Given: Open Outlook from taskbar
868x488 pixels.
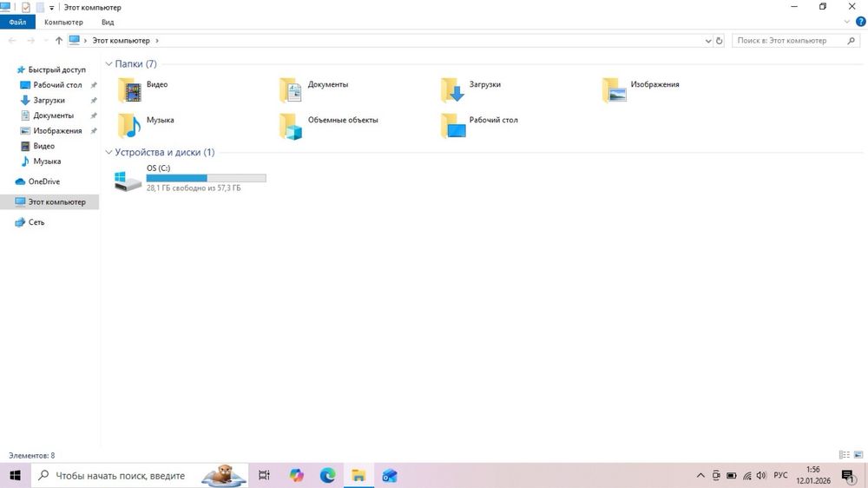Looking at the screenshot, I should pyautogui.click(x=390, y=475).
